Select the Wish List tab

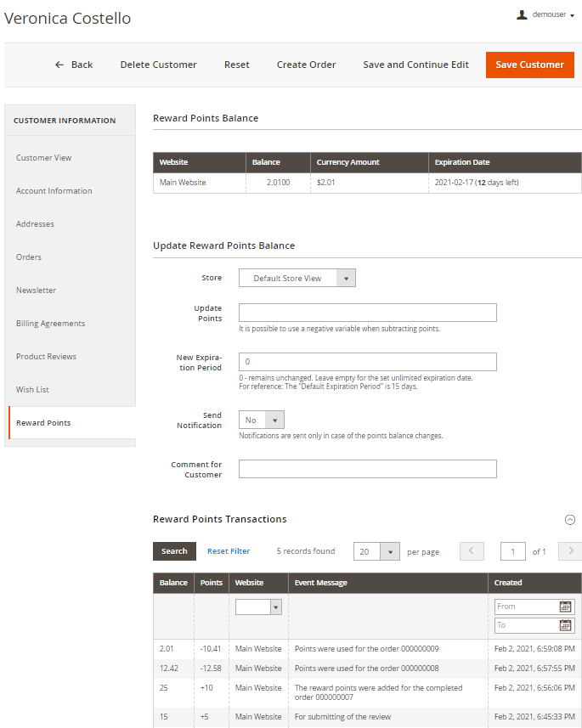(32, 390)
